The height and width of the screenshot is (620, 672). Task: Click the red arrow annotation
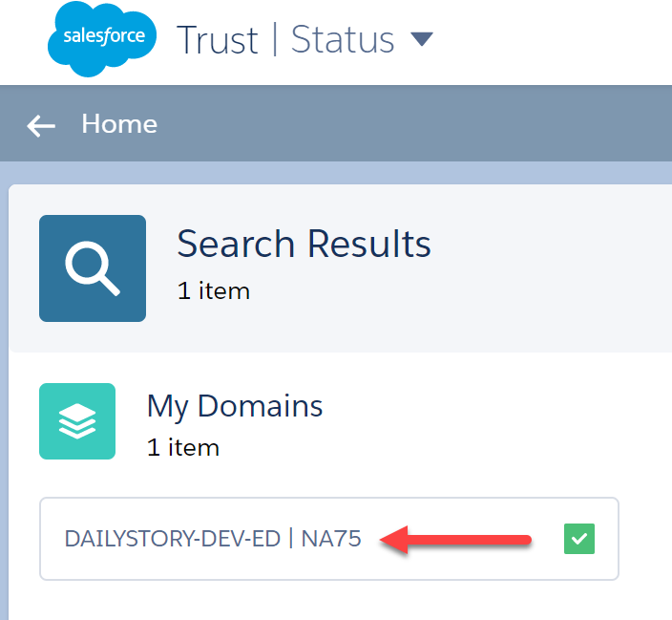455,540
